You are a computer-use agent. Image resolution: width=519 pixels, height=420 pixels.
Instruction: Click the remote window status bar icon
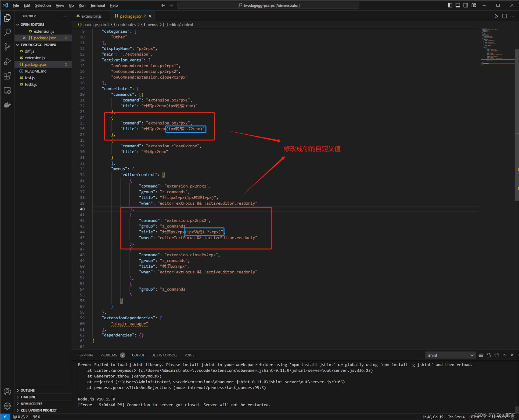pos(5,417)
